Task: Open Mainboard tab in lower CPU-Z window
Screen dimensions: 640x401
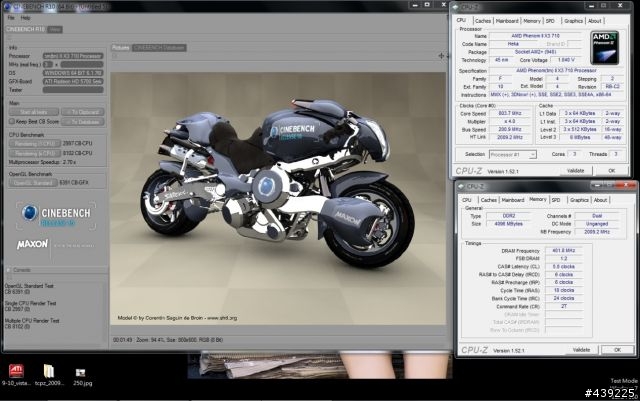Action: [513, 200]
